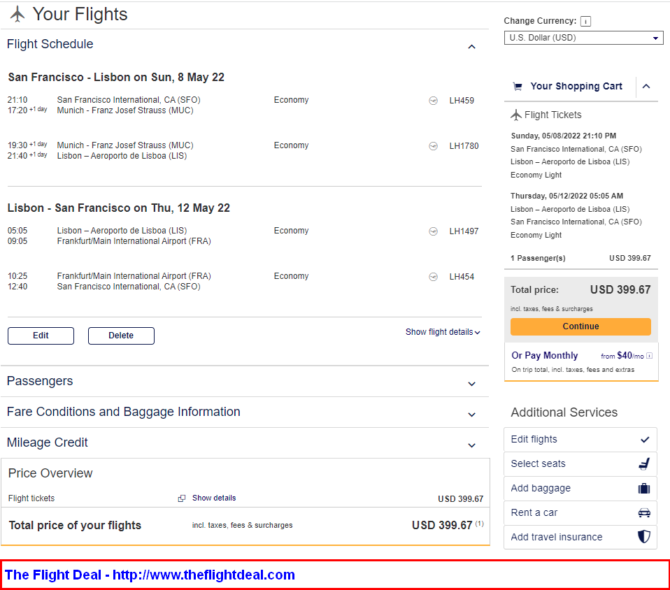Screen dimensions: 670x590
Task: Open the U.S. Dollar currency dropdown
Action: tap(584, 38)
